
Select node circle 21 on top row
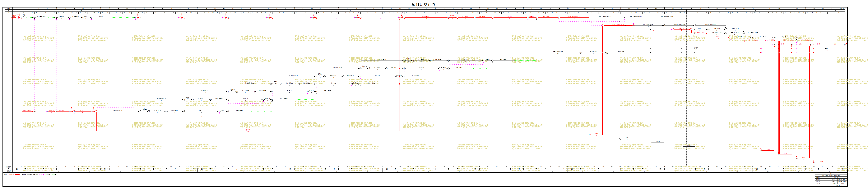(180, 18)
